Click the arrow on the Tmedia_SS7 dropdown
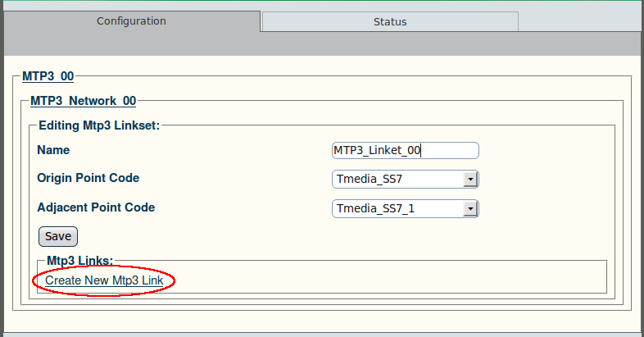This screenshot has height=337, width=644. coord(470,180)
